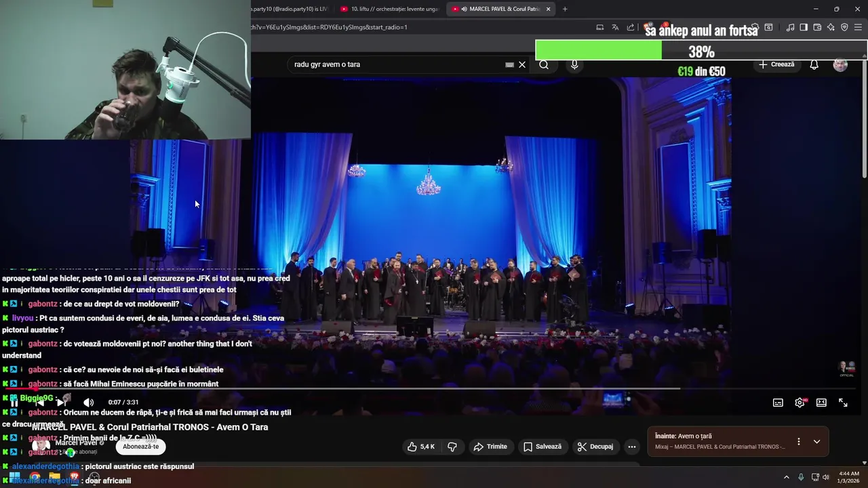
Task: Switch to the radio.party10 LIVE tab
Action: tap(292, 9)
